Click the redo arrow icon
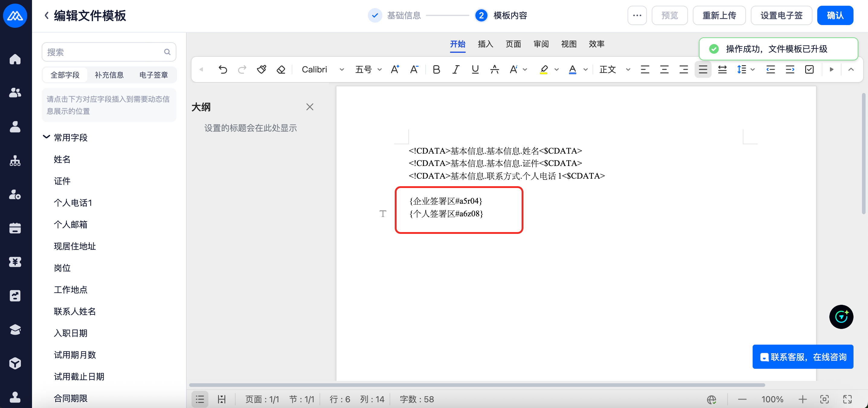The width and height of the screenshot is (868, 408). (x=242, y=70)
